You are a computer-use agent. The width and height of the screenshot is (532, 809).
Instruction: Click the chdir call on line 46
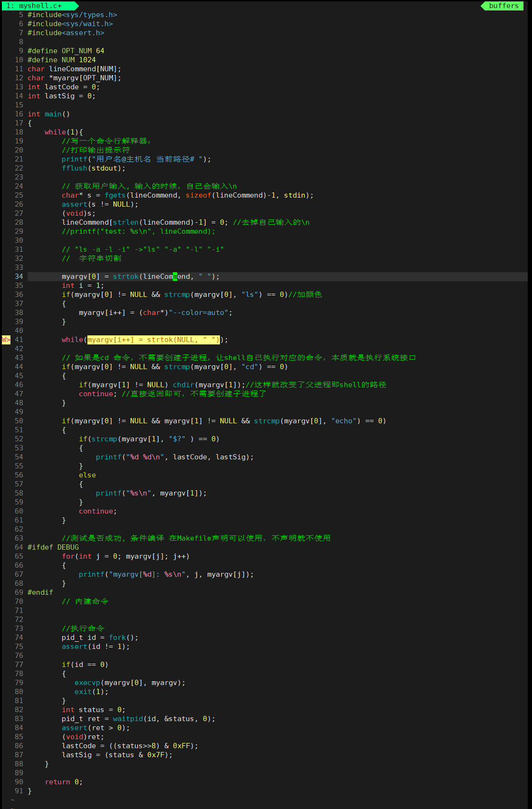pyautogui.click(x=209, y=385)
